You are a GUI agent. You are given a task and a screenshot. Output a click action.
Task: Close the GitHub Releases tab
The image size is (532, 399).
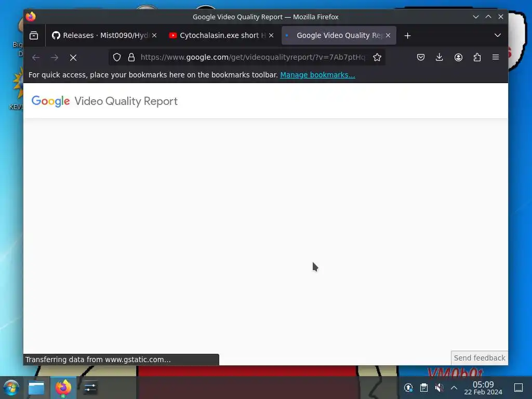[154, 35]
